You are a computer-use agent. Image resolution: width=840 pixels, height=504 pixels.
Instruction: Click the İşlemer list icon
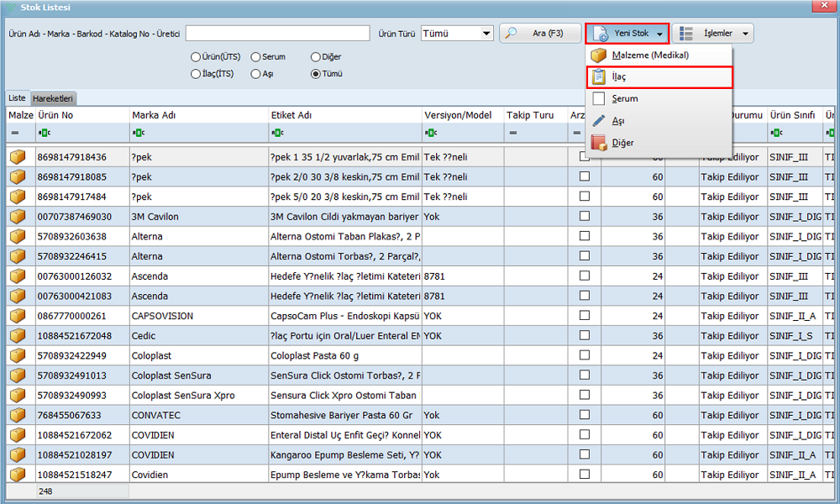pyautogui.click(x=686, y=34)
